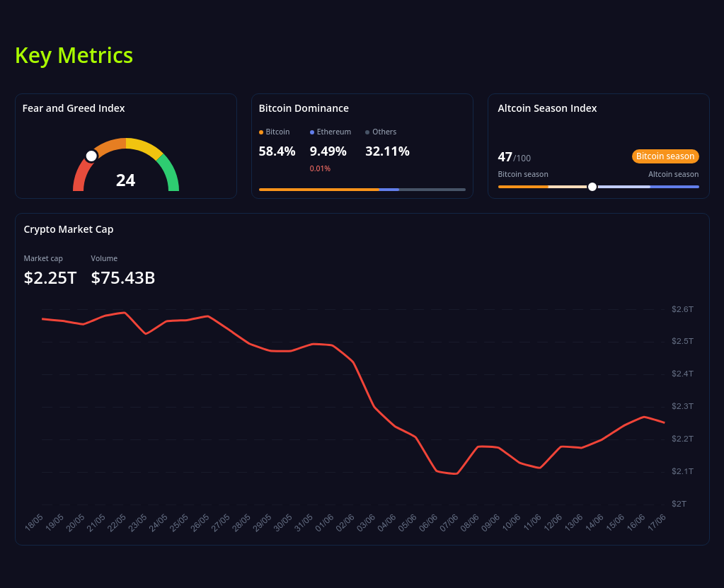The width and height of the screenshot is (724, 588).
Task: Click the $2.5T y-axis label
Action: coord(682,341)
